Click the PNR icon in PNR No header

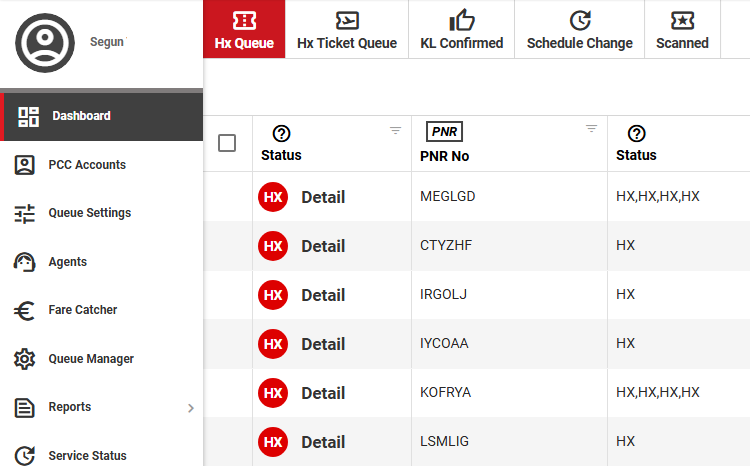(x=444, y=132)
